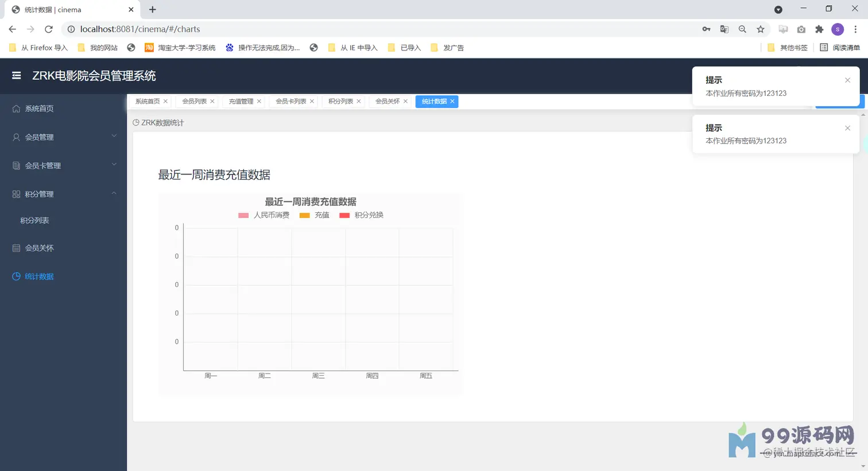The width and height of the screenshot is (868, 471).
Task: Open 从 Firefox 导入 bookmark folder
Action: click(38, 48)
